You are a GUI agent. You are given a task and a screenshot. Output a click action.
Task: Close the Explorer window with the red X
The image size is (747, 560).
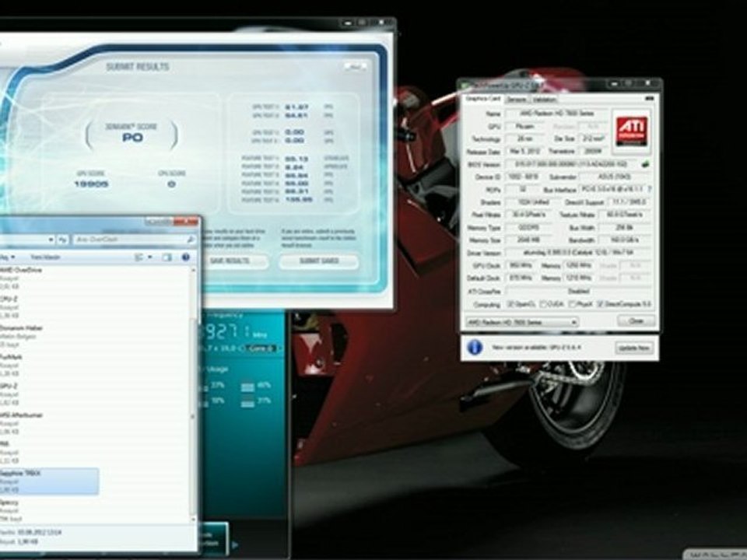pyautogui.click(x=187, y=222)
